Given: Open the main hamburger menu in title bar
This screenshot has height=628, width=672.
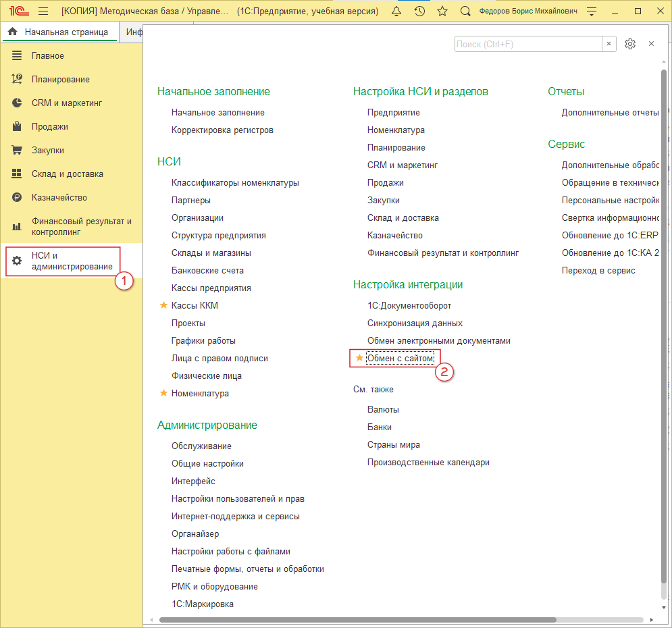Looking at the screenshot, I should (43, 11).
